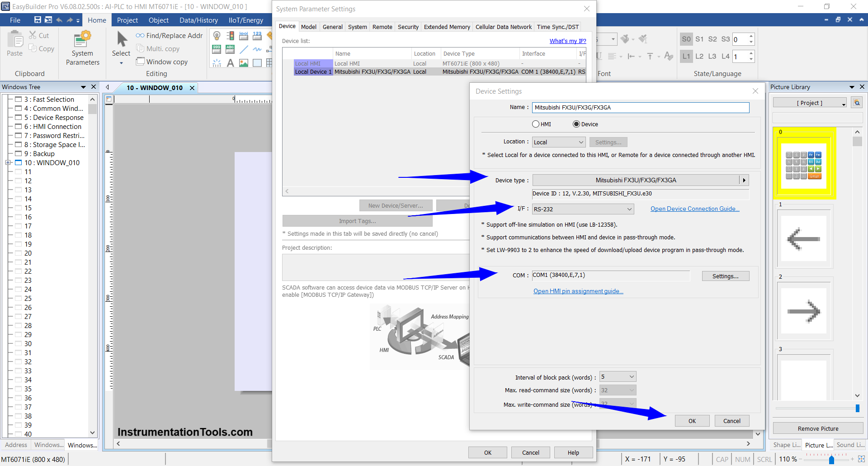
Task: Click the Word Lamp traffic light icon
Action: pyautogui.click(x=230, y=36)
